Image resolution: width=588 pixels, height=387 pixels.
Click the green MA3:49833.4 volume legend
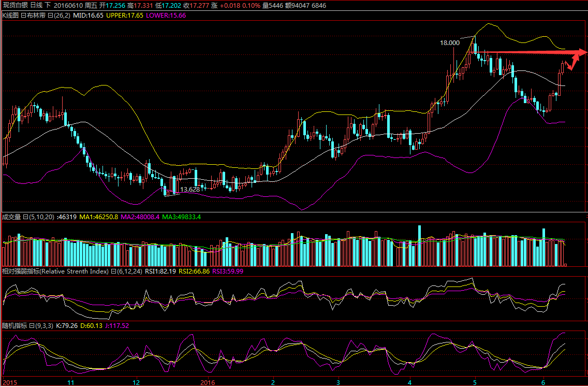tap(181, 217)
